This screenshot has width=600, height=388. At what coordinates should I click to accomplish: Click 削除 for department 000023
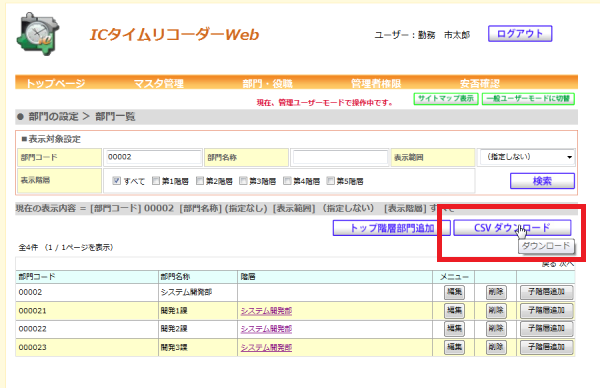pyautogui.click(x=496, y=347)
